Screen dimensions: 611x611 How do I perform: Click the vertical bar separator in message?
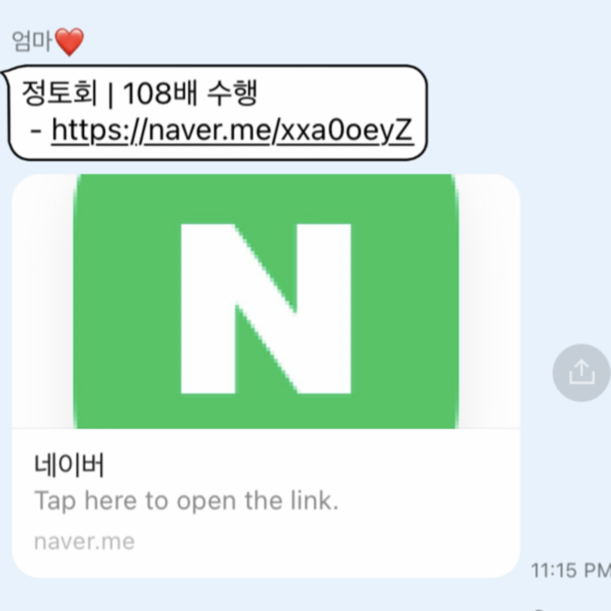110,94
